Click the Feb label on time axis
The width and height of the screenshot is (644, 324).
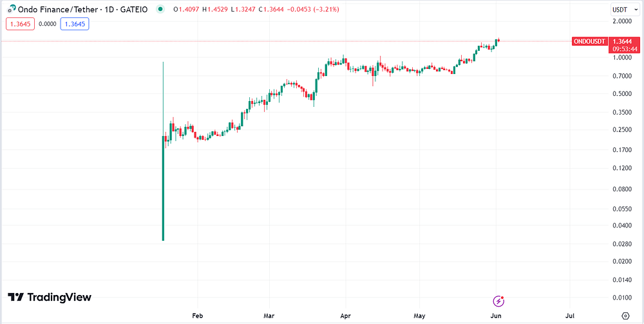point(198,316)
